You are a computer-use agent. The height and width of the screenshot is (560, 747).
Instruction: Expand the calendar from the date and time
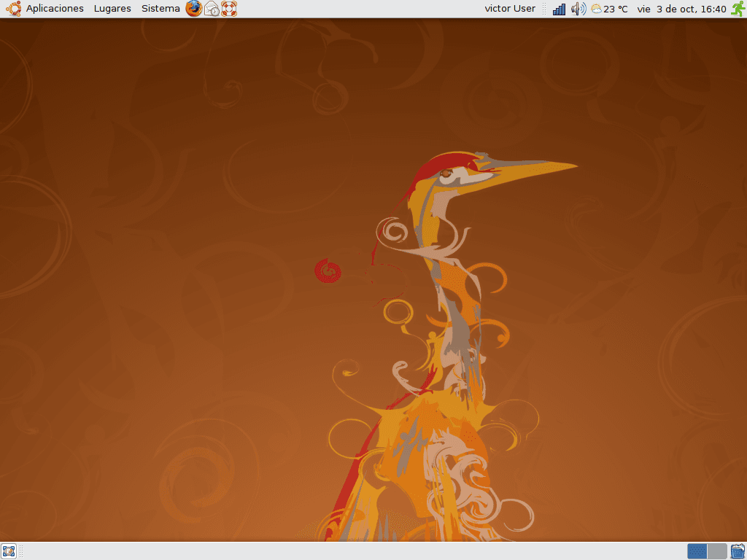tap(681, 9)
